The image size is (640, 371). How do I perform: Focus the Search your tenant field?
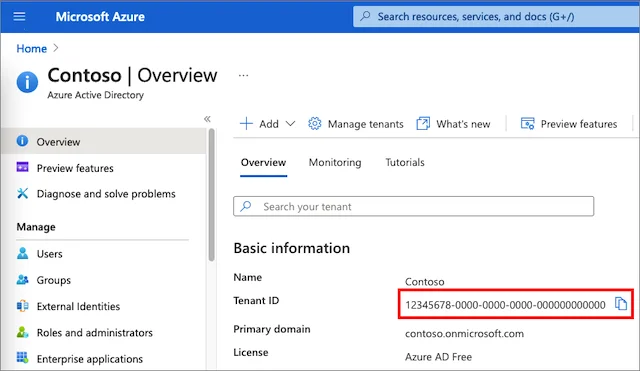point(413,206)
